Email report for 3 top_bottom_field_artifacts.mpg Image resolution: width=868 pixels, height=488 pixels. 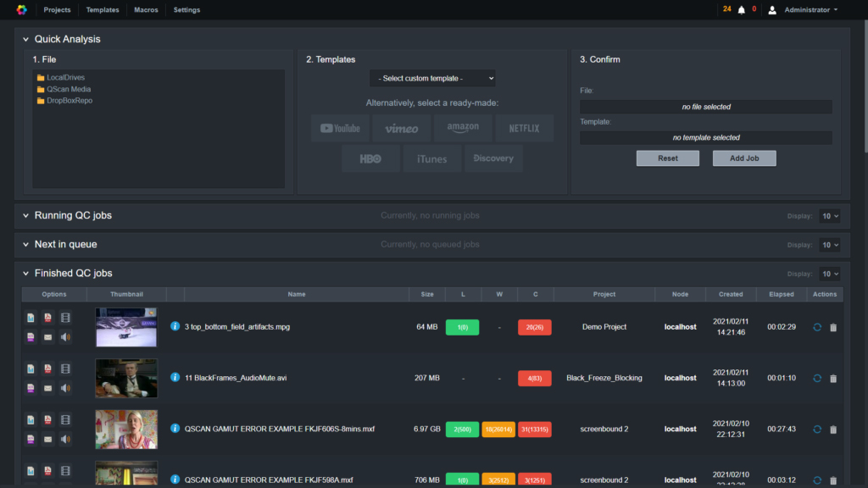(48, 337)
